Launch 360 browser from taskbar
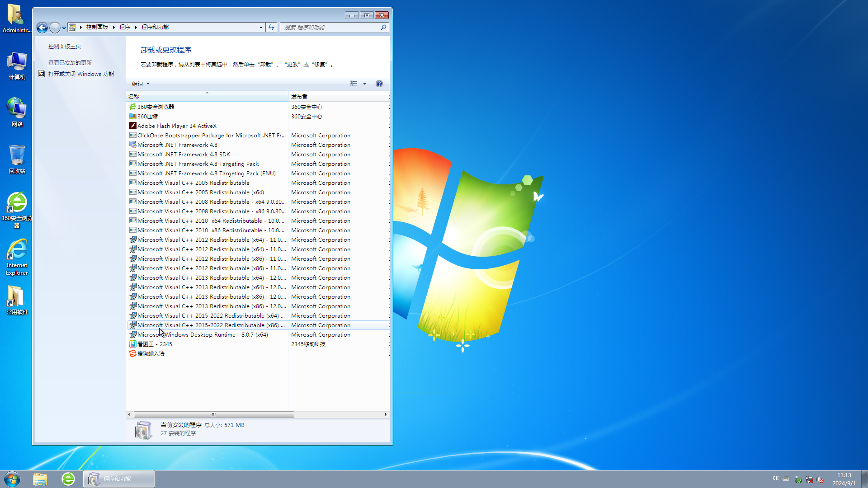Image resolution: width=868 pixels, height=488 pixels. (68, 479)
